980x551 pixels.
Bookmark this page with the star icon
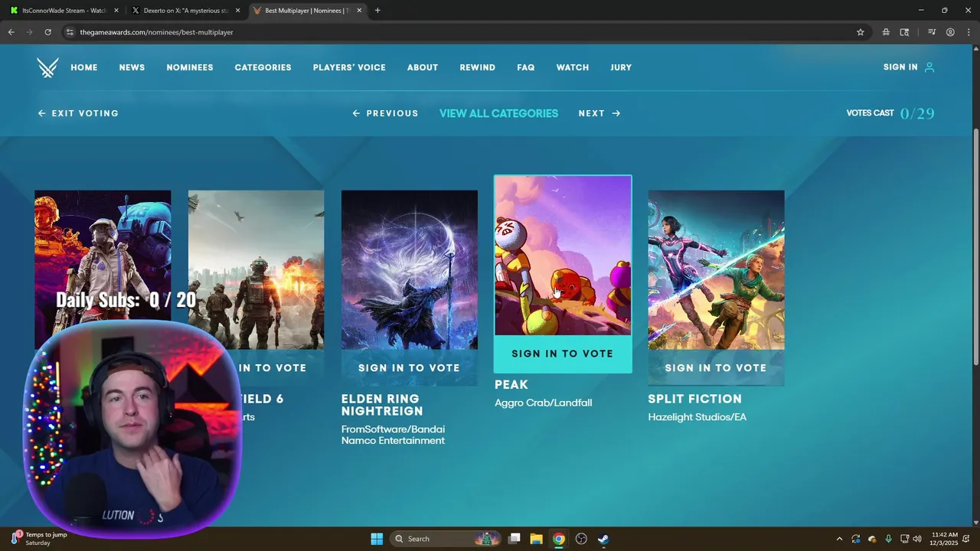pyautogui.click(x=861, y=32)
